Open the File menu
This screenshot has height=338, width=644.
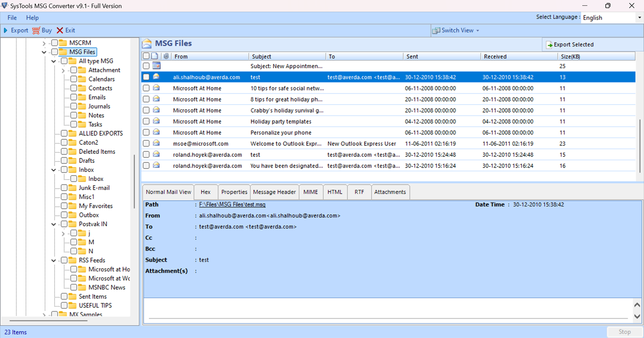click(x=11, y=18)
